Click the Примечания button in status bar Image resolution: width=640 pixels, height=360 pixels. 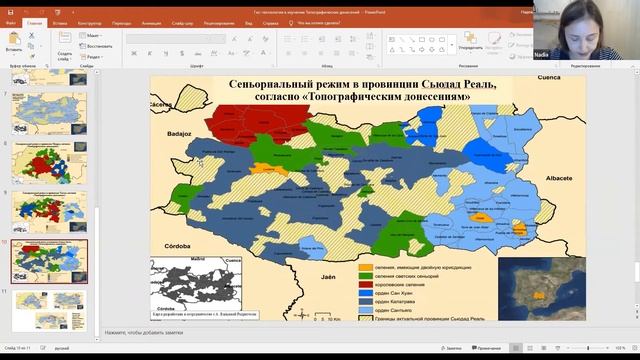[486, 348]
